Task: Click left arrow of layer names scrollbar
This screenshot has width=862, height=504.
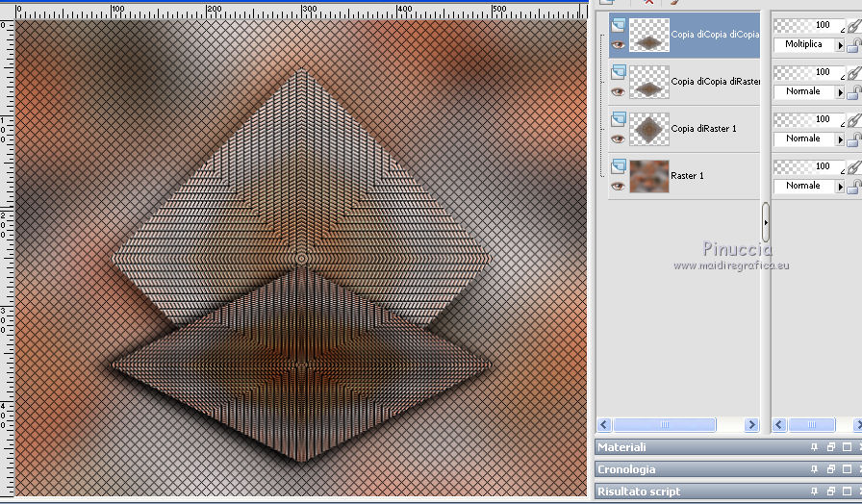Action: pyautogui.click(x=604, y=424)
